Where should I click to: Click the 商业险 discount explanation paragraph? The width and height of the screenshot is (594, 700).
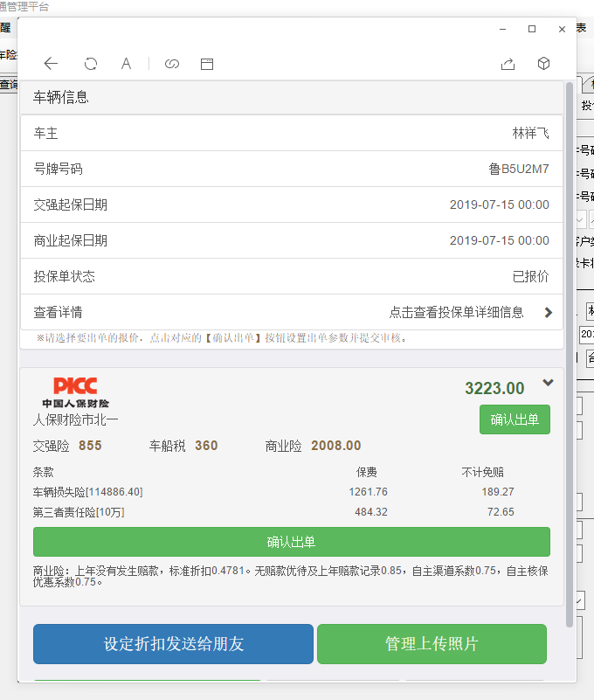point(291,576)
